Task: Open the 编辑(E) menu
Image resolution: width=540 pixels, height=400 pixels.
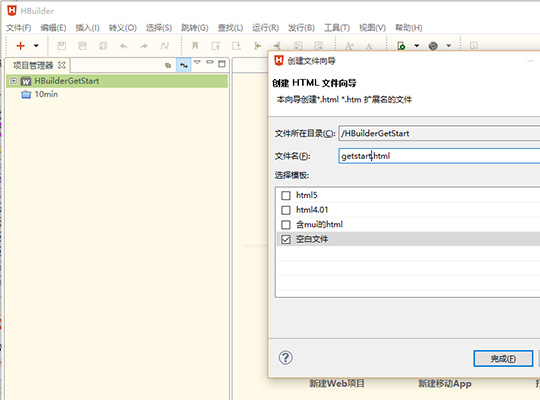Action: click(53, 28)
